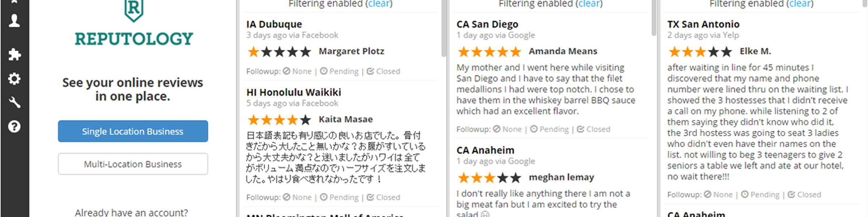
Task: Click the star rating on Elke M. review
Action: pos(700,52)
